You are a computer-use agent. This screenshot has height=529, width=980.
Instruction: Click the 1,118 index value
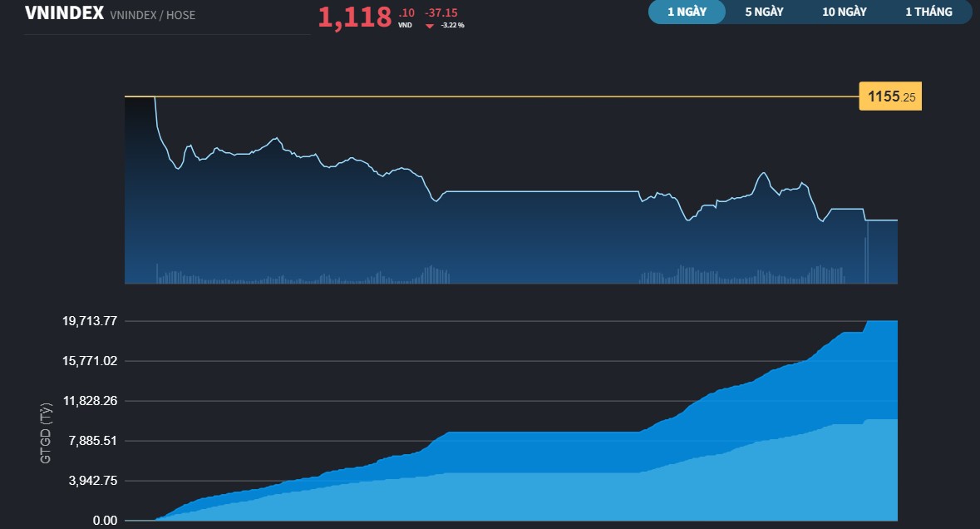[x=354, y=17]
